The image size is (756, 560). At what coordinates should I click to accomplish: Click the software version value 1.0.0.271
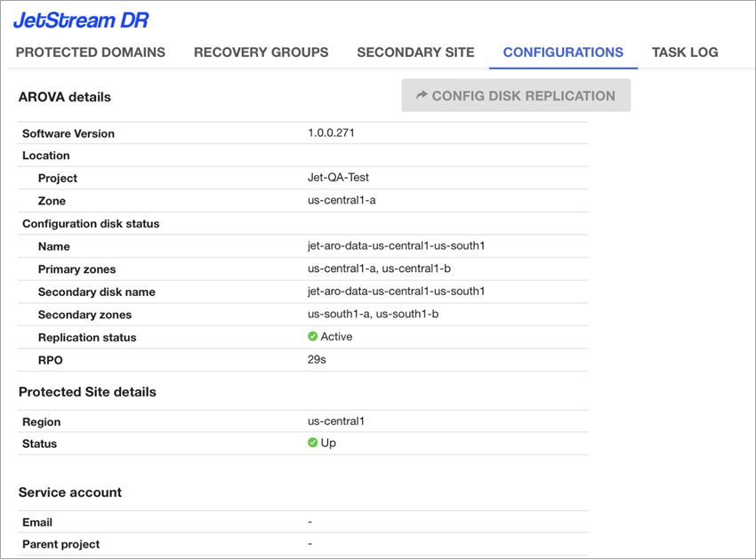tap(332, 132)
